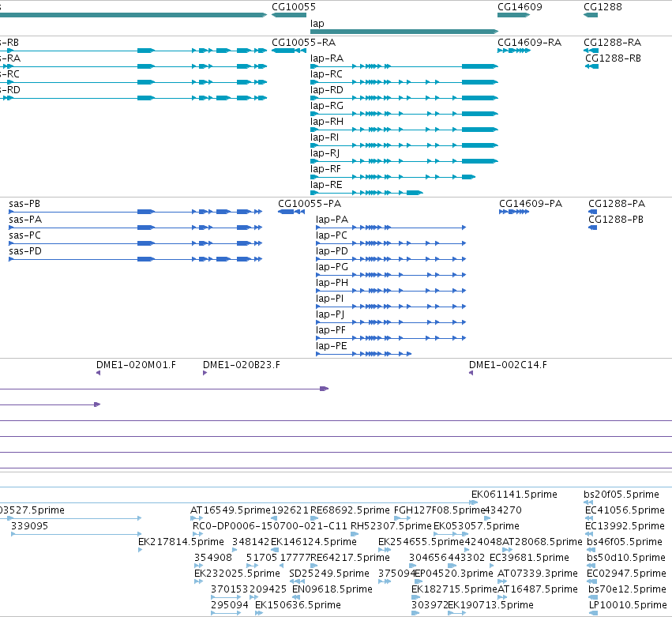Select the EK232025.5prime EST label
This screenshot has height=617, width=672.
[x=237, y=574]
